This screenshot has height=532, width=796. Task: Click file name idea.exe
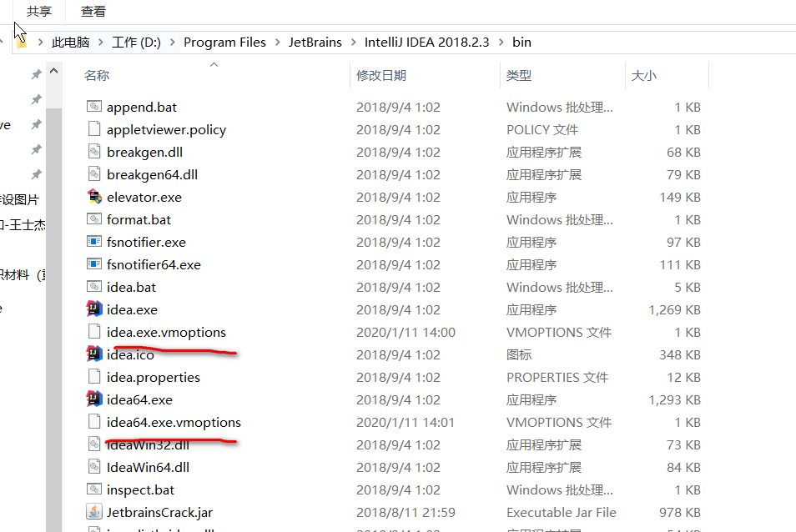[x=132, y=309]
